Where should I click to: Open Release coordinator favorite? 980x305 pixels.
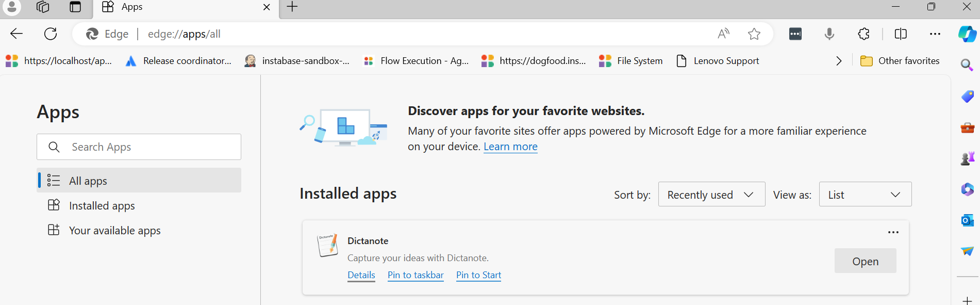[x=178, y=61]
